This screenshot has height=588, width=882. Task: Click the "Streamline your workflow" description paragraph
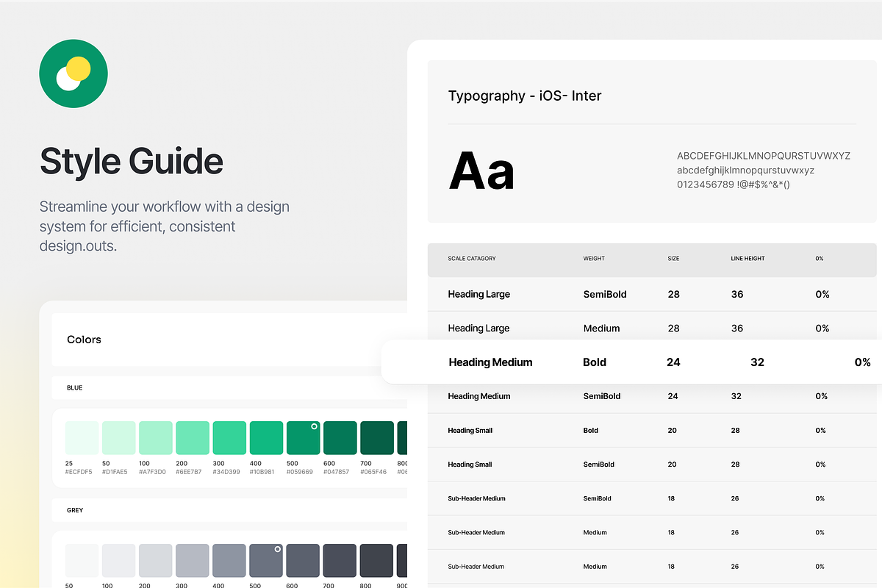tap(165, 226)
